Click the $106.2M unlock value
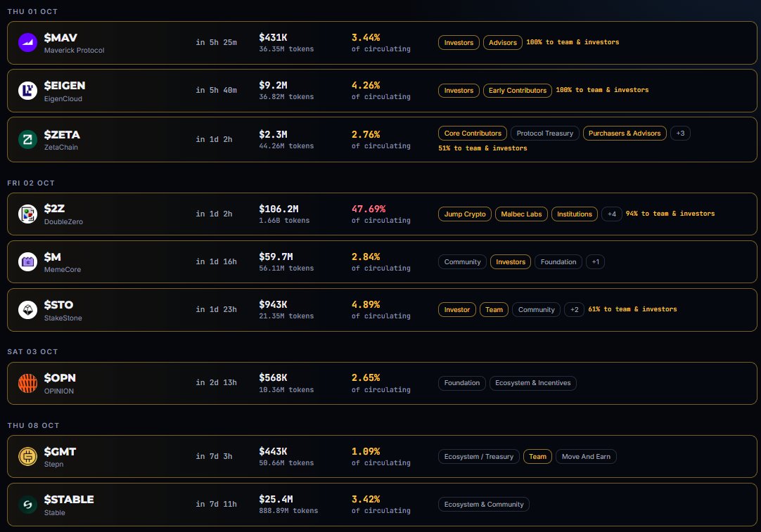 [279, 209]
